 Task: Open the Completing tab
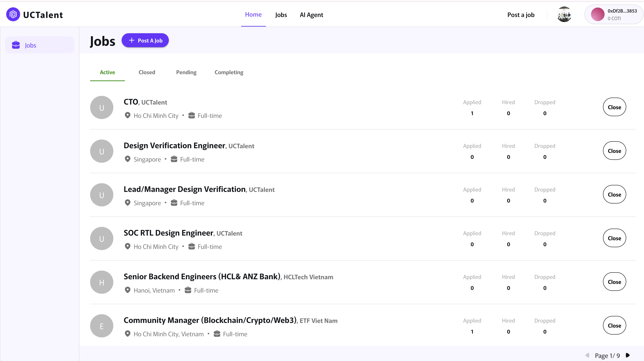coord(229,72)
